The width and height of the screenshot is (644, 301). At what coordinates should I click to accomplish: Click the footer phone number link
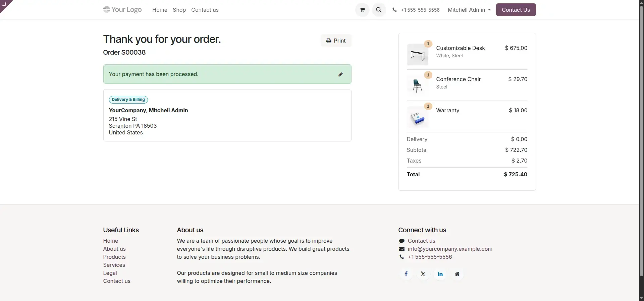click(x=430, y=257)
